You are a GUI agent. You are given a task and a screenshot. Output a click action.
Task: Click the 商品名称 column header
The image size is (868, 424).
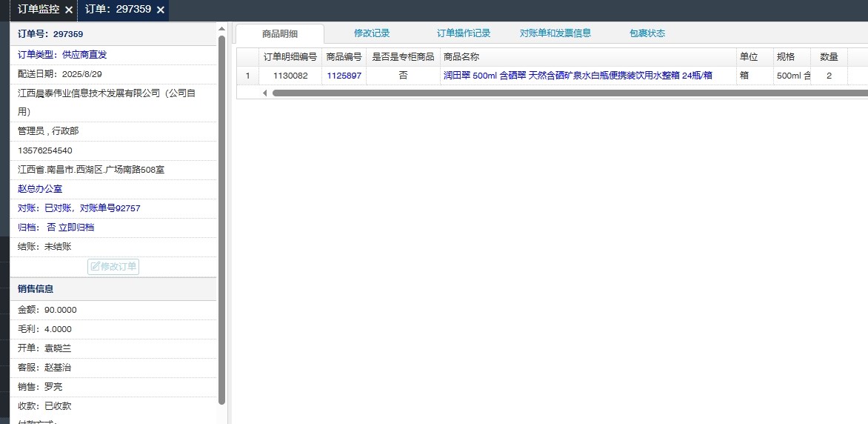(x=461, y=57)
